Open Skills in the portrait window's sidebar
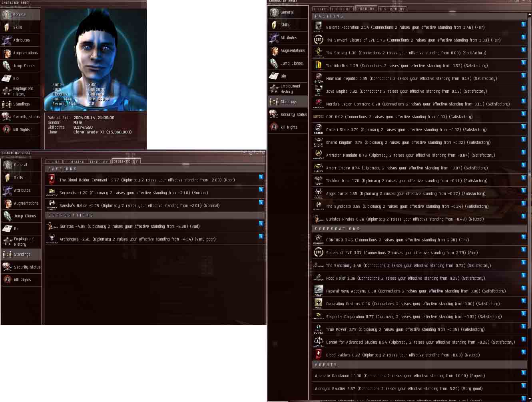This screenshot has height=402, width=532. (x=20, y=27)
